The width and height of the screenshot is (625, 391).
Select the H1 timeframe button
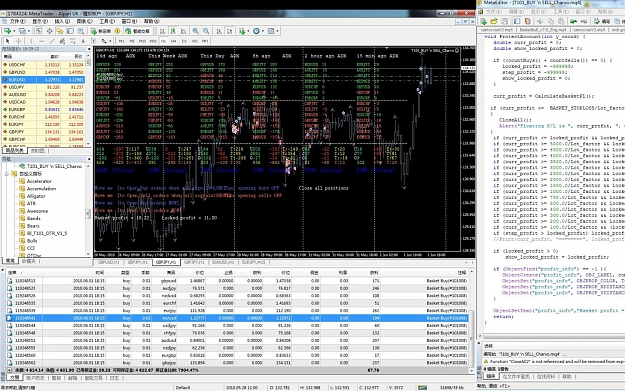[x=163, y=41]
